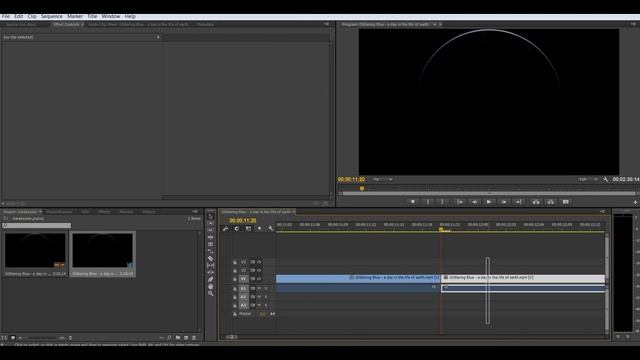Select the Track Select tool

click(x=211, y=223)
